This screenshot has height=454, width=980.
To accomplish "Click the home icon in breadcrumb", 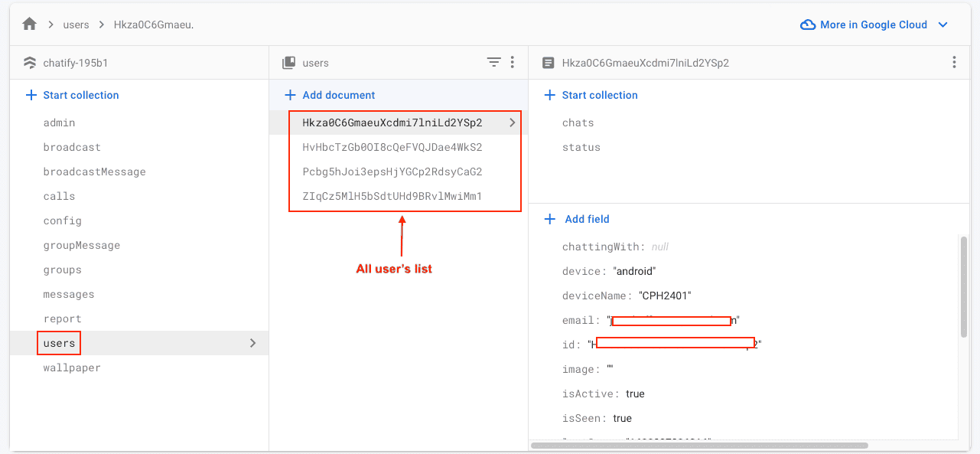I will [x=30, y=24].
